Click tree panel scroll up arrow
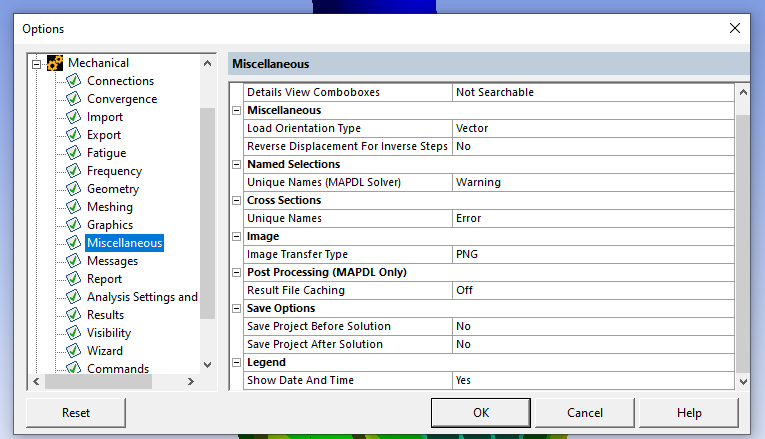 tap(207, 63)
